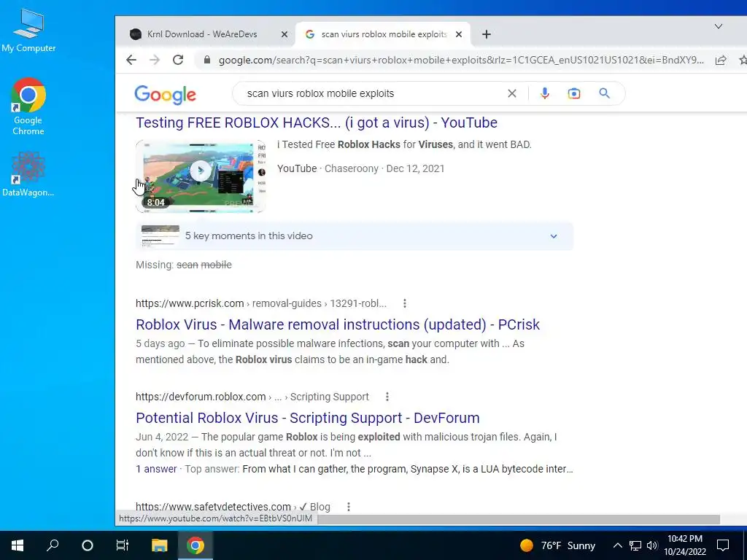
Task: Open Potential Roblox Virus DevForum link
Action: [308, 418]
